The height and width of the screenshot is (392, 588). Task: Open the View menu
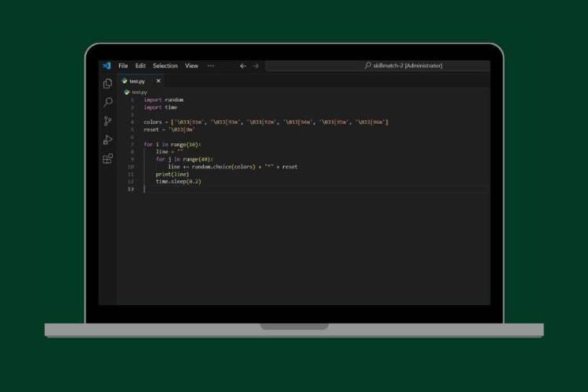(191, 66)
